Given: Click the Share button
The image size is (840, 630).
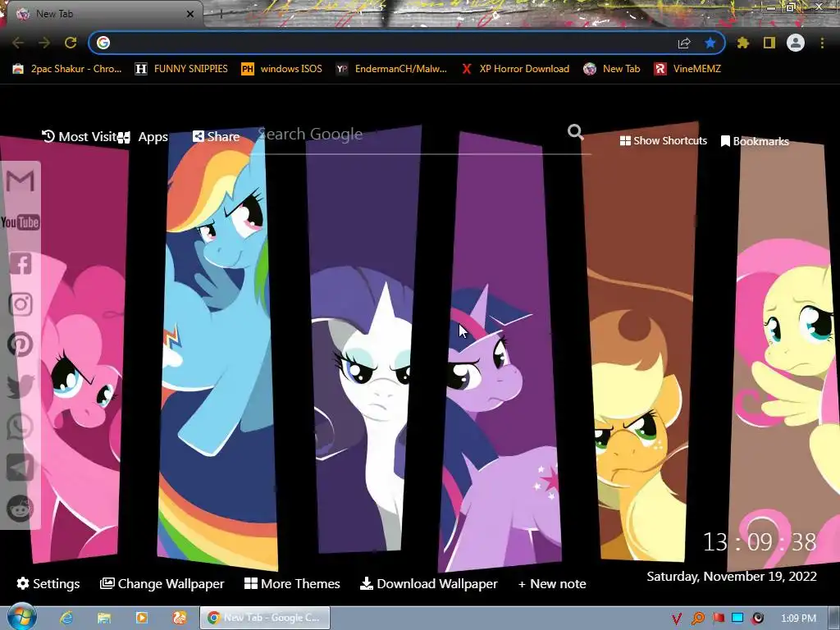Looking at the screenshot, I should pyautogui.click(x=216, y=137).
